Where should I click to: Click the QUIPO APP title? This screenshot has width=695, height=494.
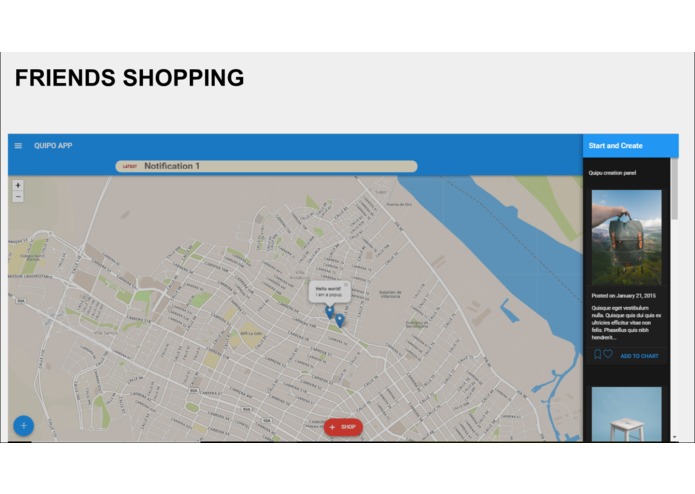click(x=53, y=146)
